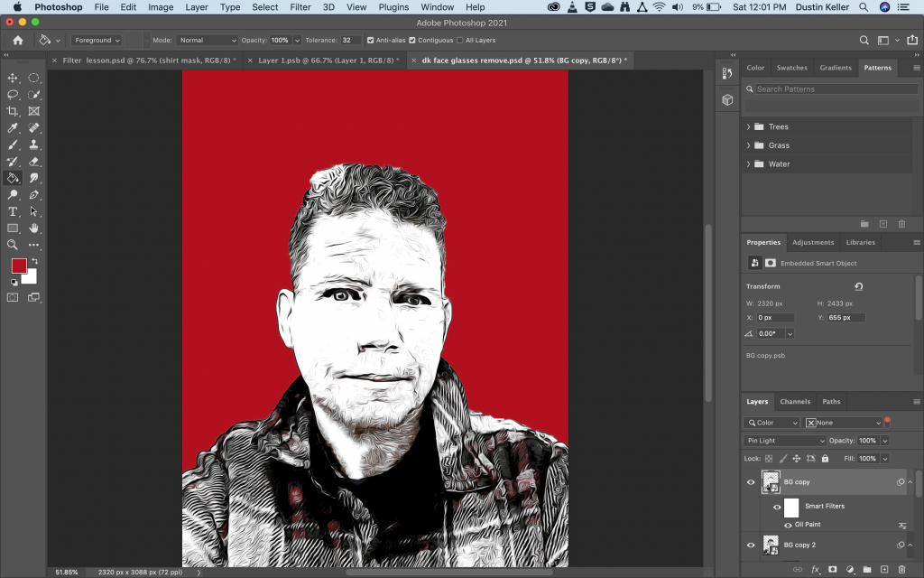The height and width of the screenshot is (578, 924).
Task: Enable the All Layers checkbox
Action: [459, 41]
